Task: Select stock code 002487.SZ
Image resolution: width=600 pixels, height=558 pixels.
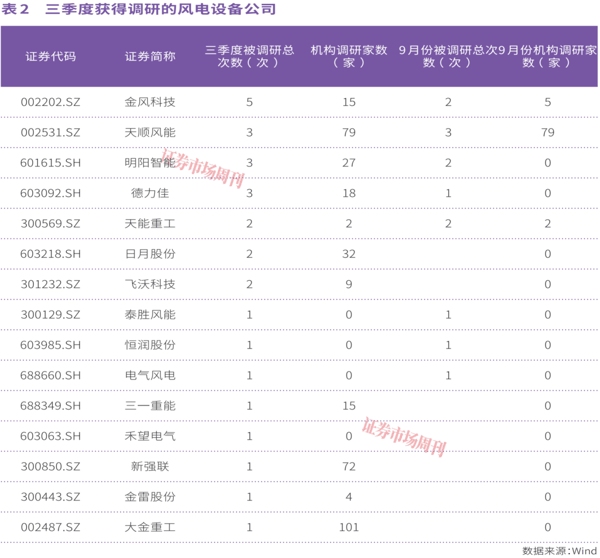Action: 51,527
